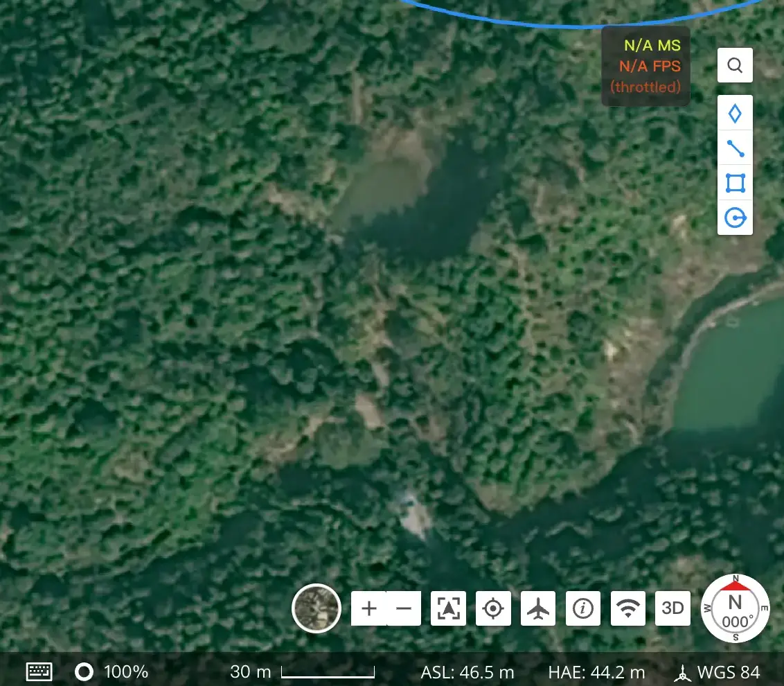The height and width of the screenshot is (686, 784).
Task: Click the (throttled) performance label
Action: click(x=645, y=87)
